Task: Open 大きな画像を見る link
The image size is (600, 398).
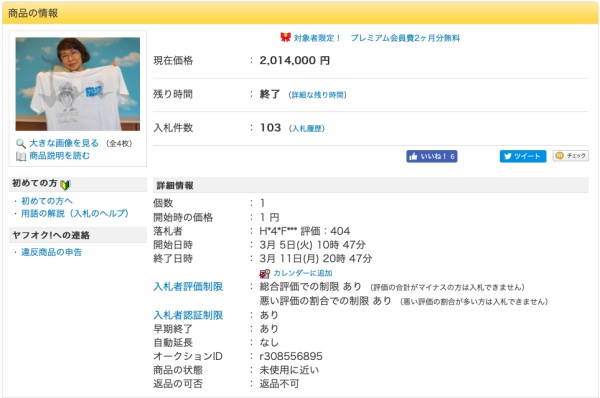Action: coord(64,143)
